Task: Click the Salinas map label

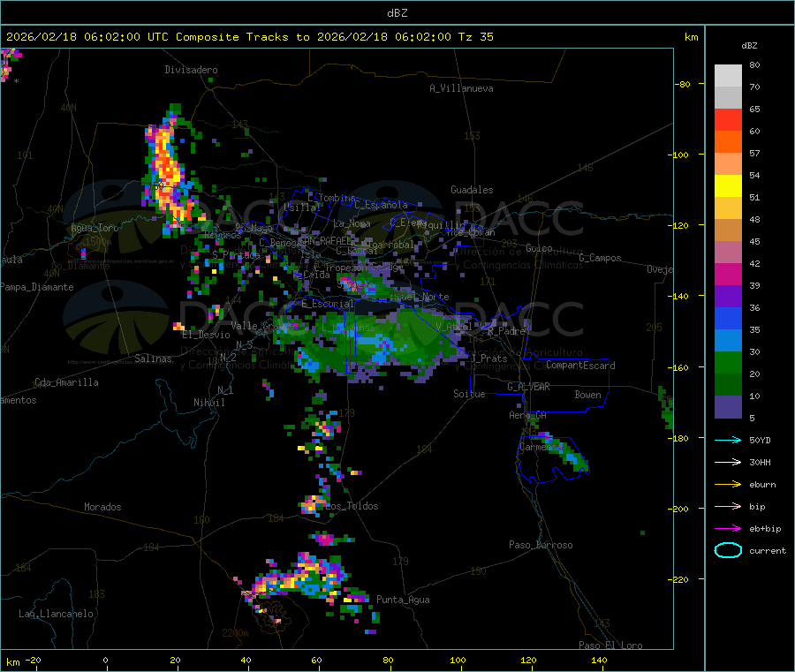Action: (153, 359)
